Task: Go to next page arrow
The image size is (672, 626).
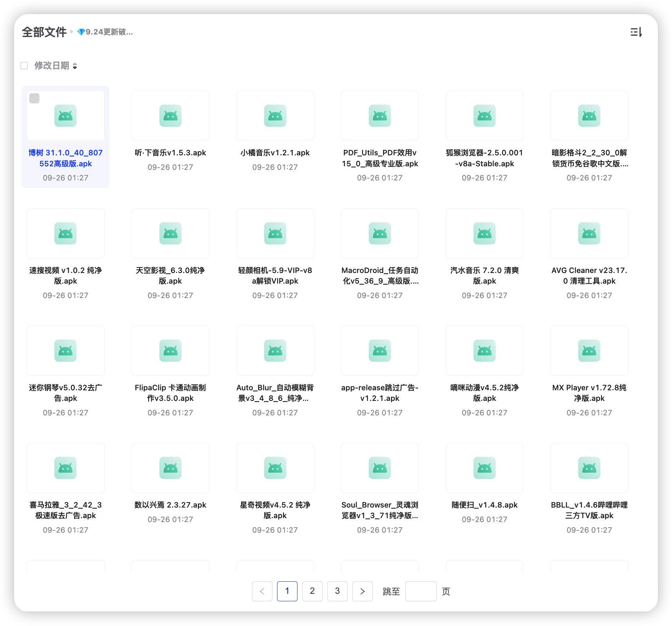Action: coord(363,591)
